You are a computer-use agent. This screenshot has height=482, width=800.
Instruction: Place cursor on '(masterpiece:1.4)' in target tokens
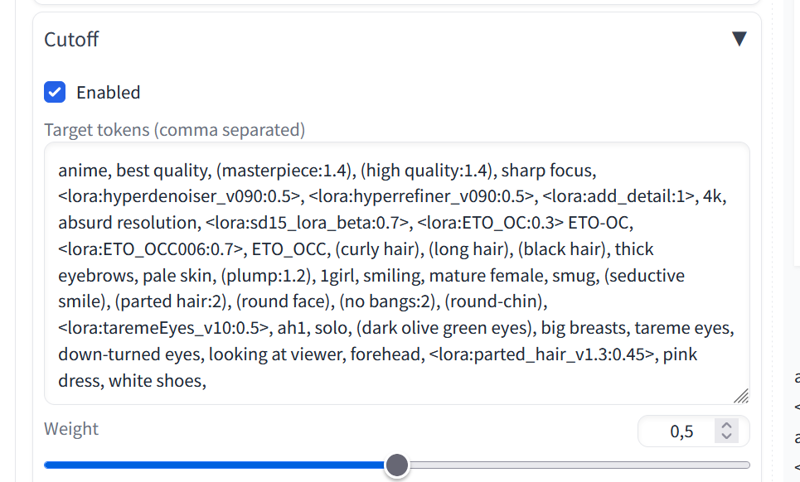[x=286, y=170]
